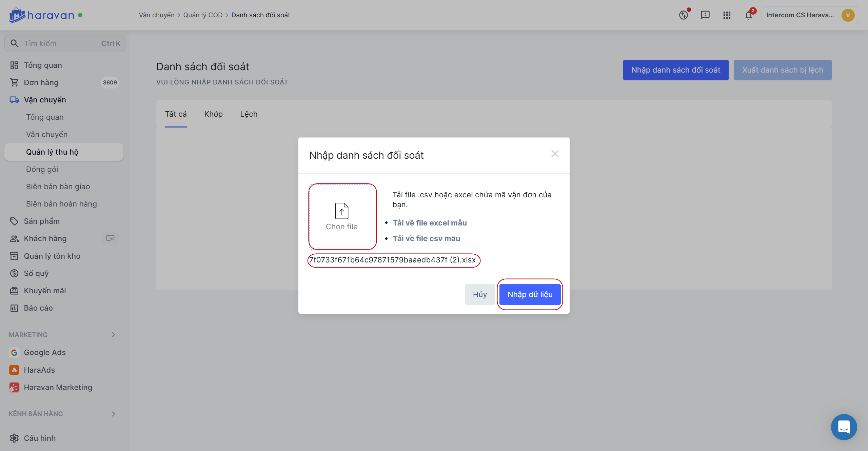The height and width of the screenshot is (451, 868).
Task: Click the Tìm kiếm search field
Action: (x=64, y=43)
